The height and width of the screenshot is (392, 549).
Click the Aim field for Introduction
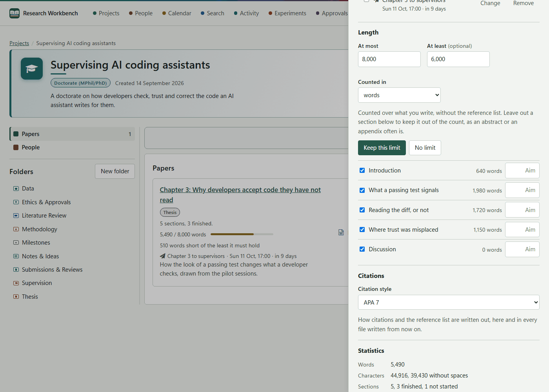[x=522, y=171]
